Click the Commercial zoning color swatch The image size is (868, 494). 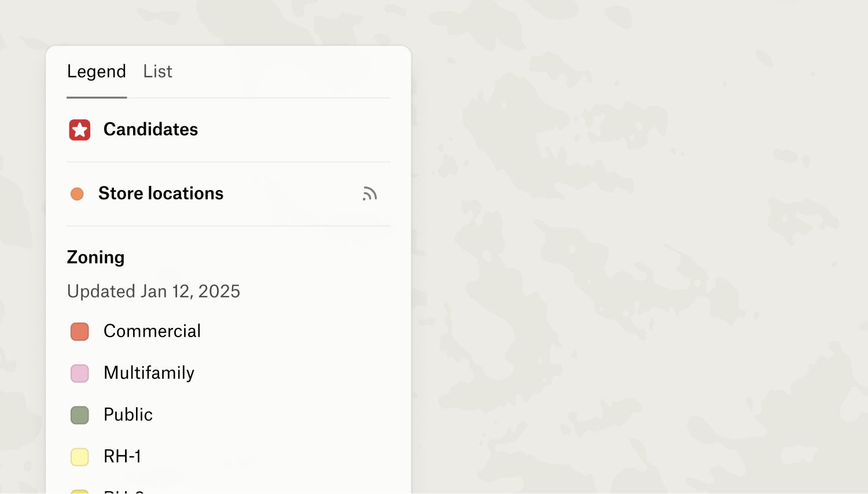click(x=80, y=332)
